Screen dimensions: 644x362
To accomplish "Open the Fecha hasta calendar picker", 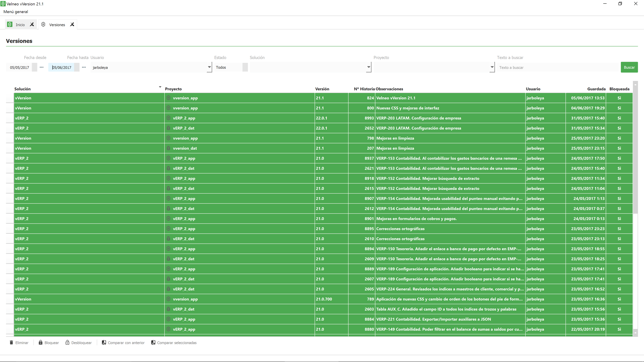I will [84, 67].
